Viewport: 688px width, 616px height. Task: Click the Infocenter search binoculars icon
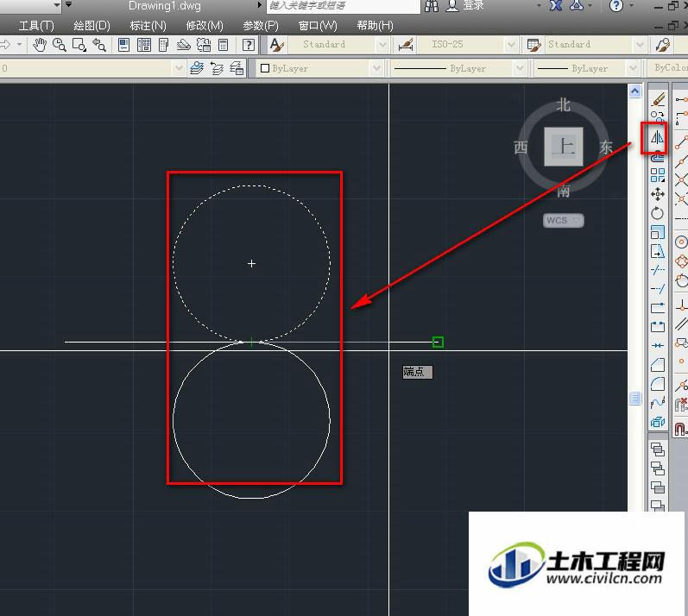pyautogui.click(x=432, y=6)
